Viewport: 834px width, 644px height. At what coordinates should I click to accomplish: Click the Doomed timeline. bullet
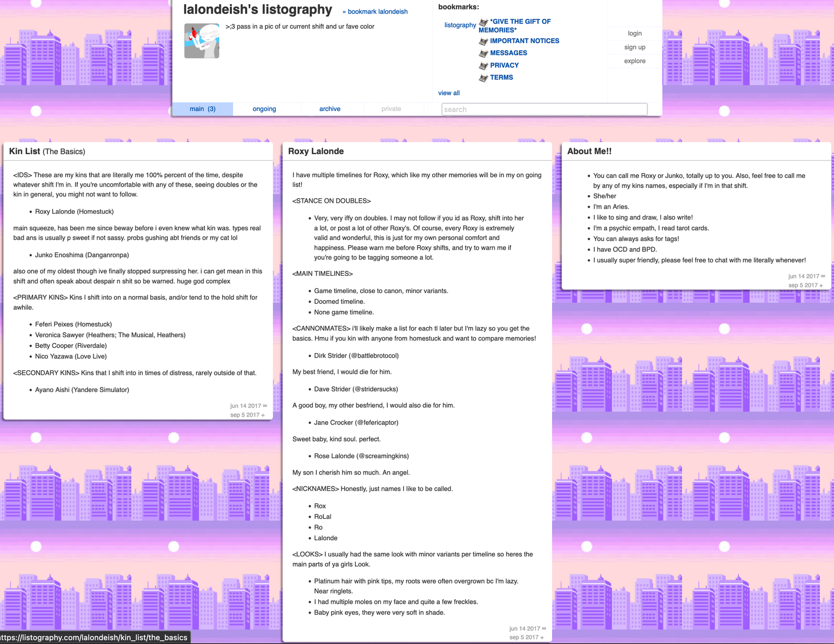point(339,301)
